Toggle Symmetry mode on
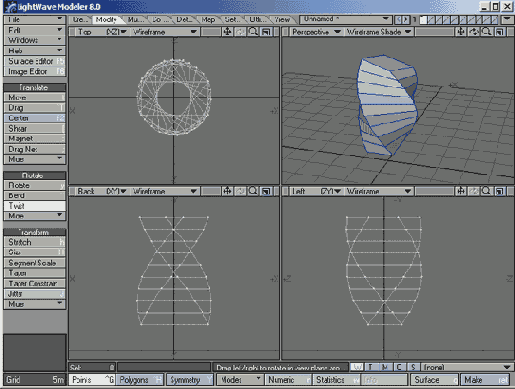Screen dimensions: 515x389 [190, 380]
